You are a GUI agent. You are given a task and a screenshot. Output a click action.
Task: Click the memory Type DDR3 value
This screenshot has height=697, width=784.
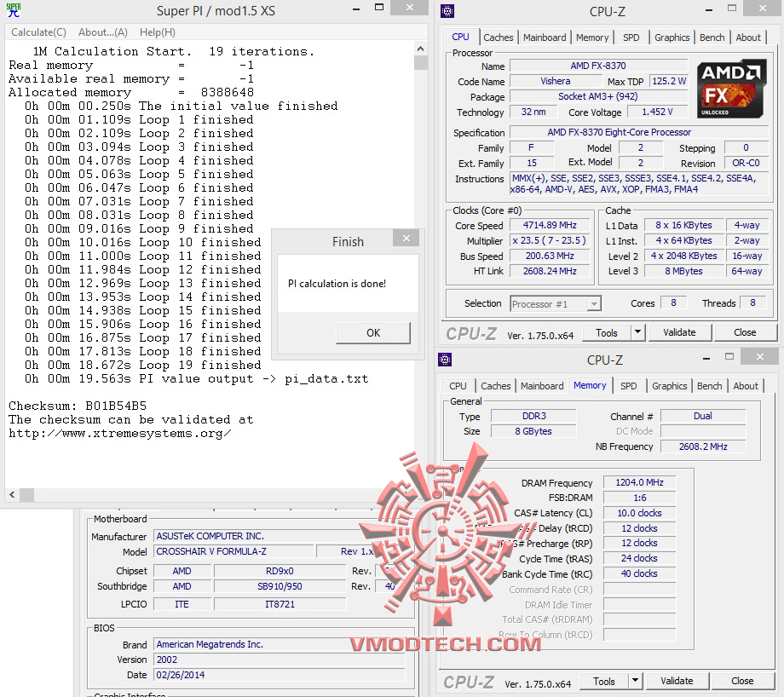533,416
